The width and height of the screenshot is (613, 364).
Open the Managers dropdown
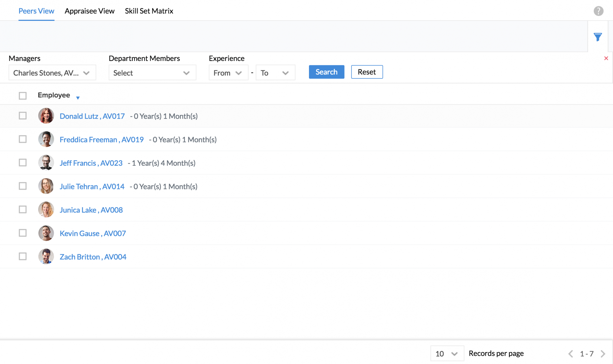[52, 73]
